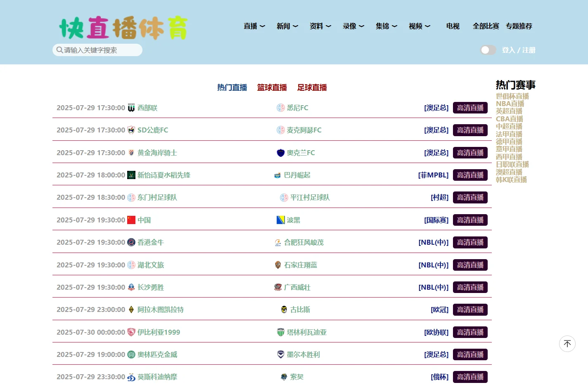This screenshot has height=385, width=588.
Task: Click the 莫斯科迪纳摩 club badge
Action: click(131, 377)
